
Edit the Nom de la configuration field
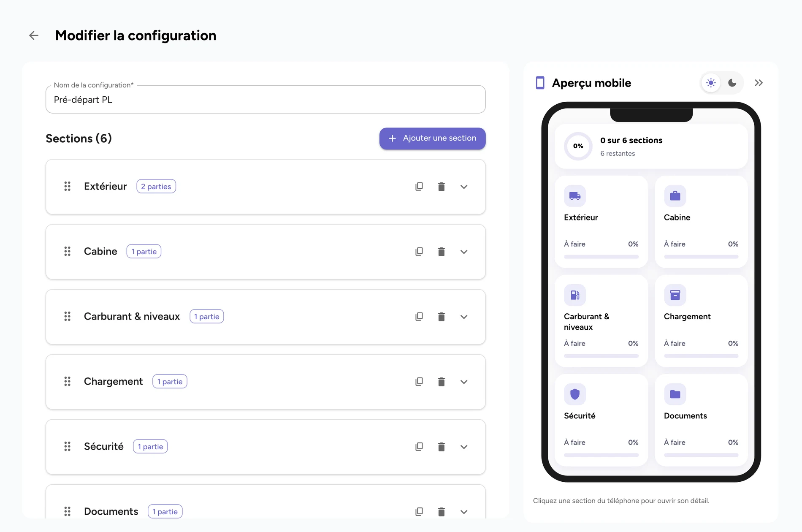[x=266, y=100]
